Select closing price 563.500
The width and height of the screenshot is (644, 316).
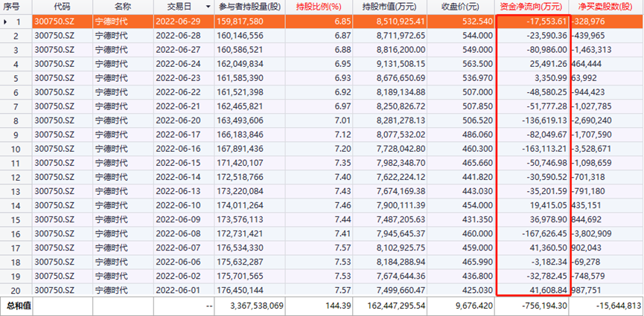478,64
